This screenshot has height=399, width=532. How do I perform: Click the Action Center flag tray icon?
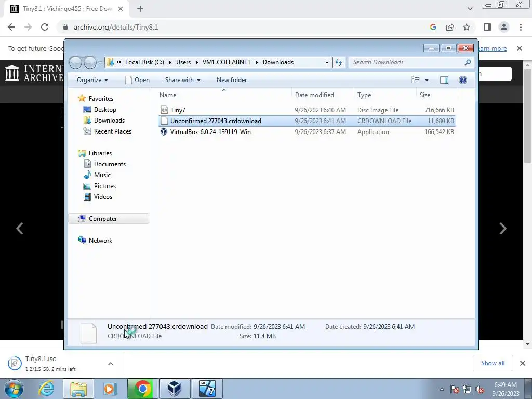tap(455, 389)
